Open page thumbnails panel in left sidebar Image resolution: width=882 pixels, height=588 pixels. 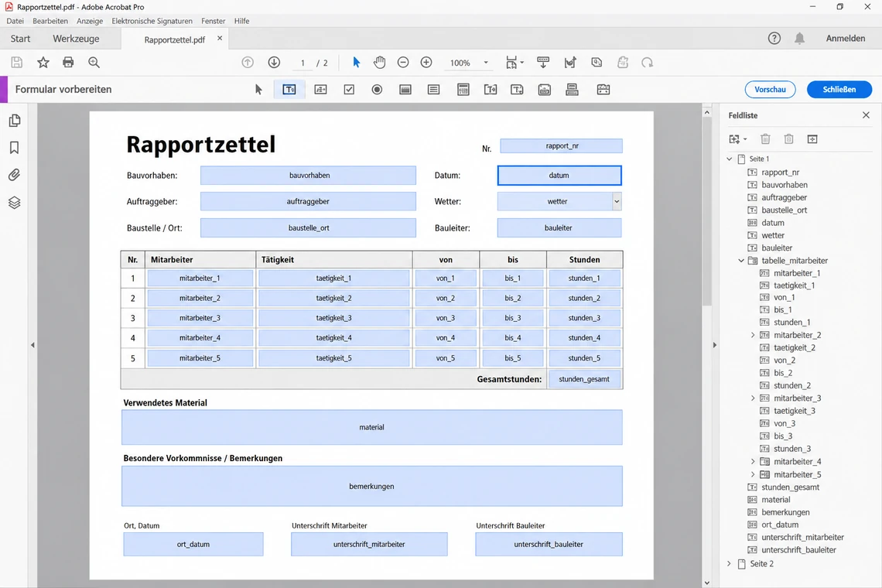(x=15, y=121)
